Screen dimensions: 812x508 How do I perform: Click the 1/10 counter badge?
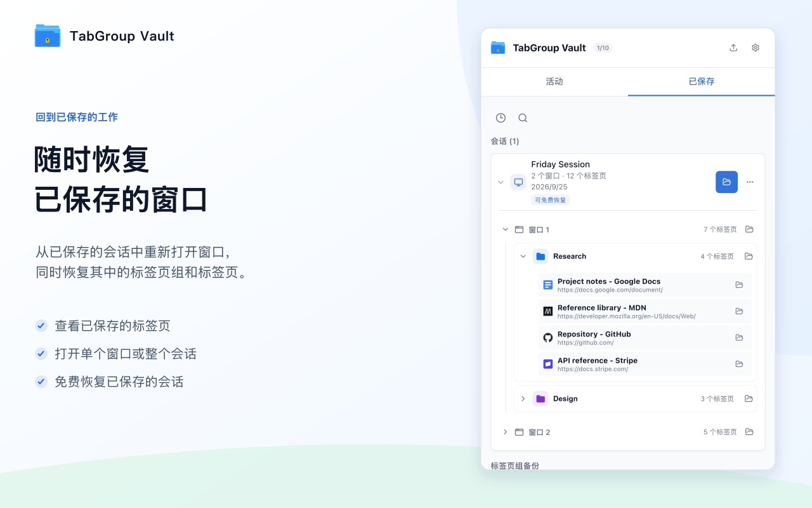tap(603, 48)
